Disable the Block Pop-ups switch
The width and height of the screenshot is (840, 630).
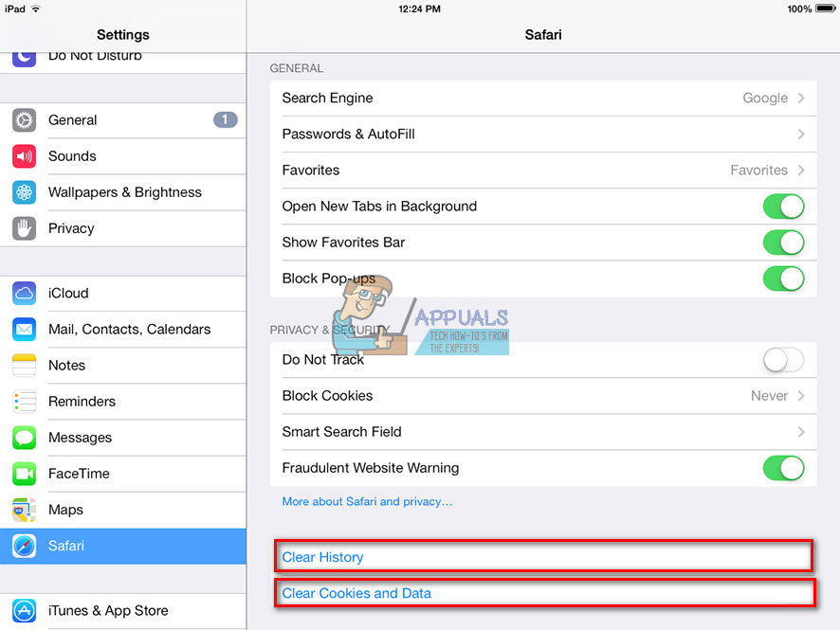[783, 279]
